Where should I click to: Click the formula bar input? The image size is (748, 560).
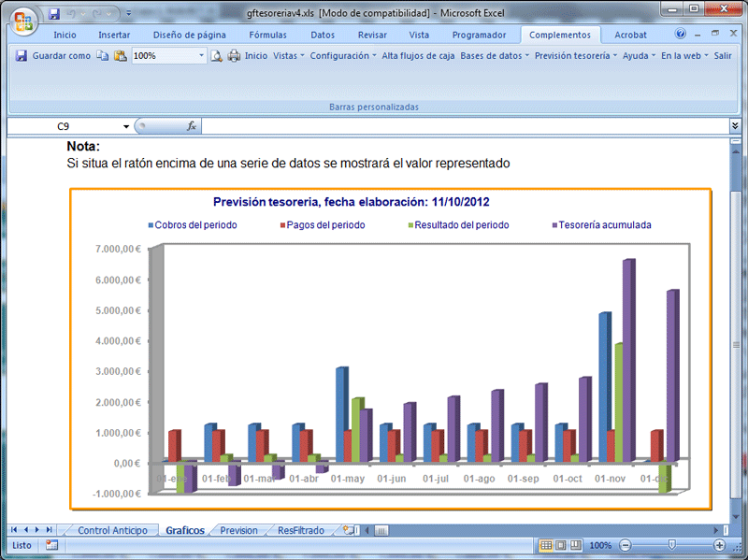(x=465, y=126)
